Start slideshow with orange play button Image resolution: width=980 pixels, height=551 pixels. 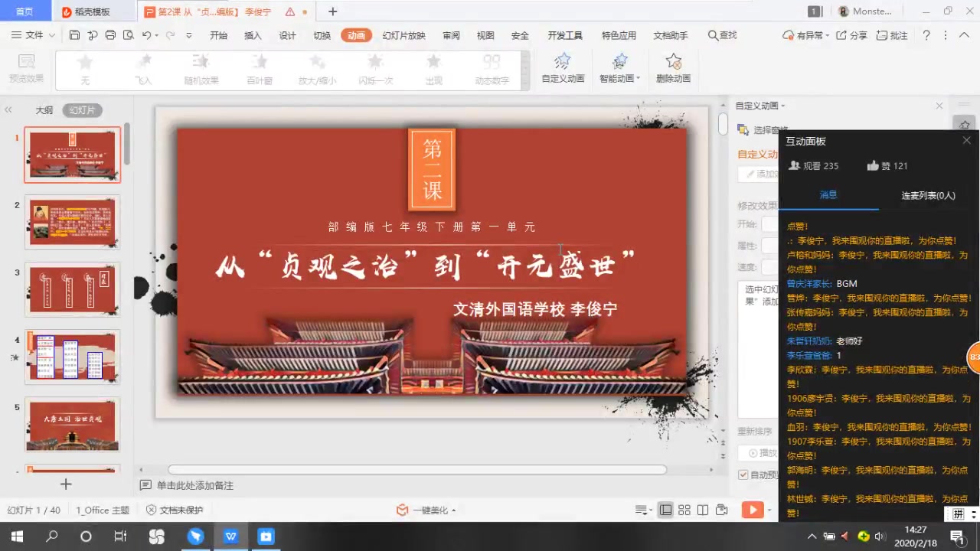point(753,510)
